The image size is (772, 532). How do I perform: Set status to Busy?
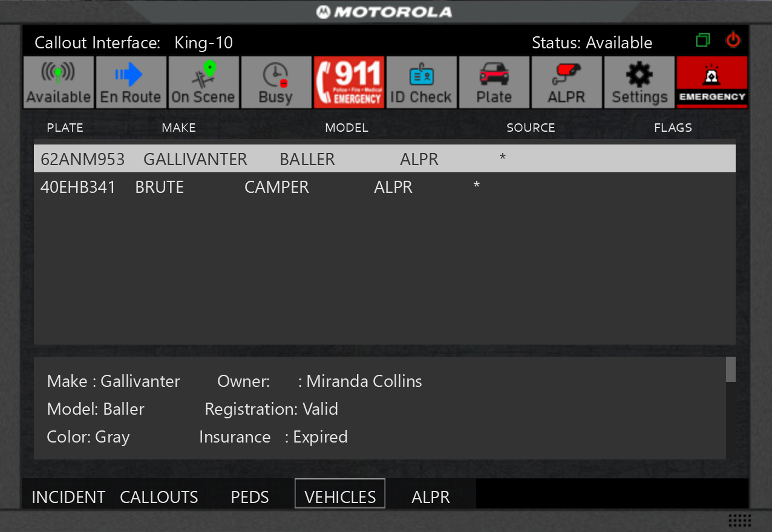pyautogui.click(x=276, y=83)
